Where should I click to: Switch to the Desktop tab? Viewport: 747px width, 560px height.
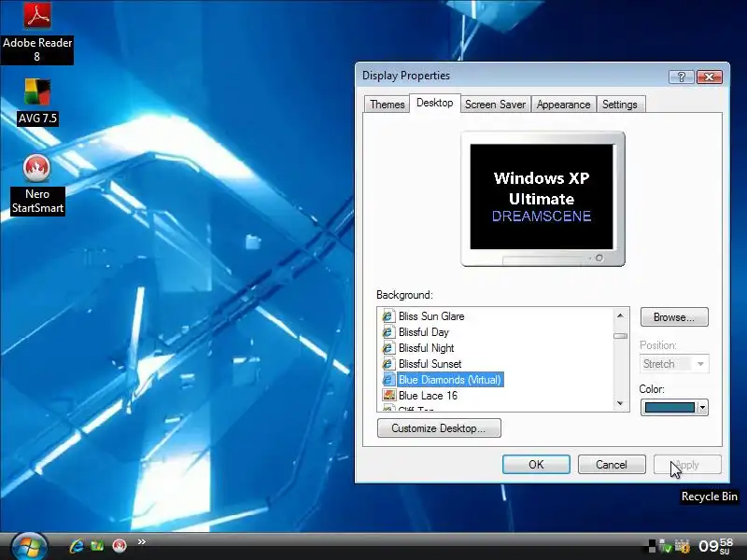pyautogui.click(x=434, y=103)
